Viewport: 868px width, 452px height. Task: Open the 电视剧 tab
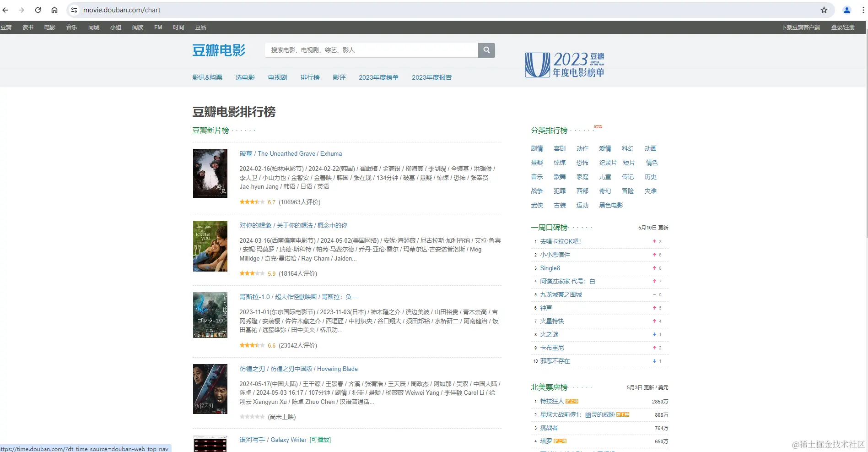pos(278,77)
